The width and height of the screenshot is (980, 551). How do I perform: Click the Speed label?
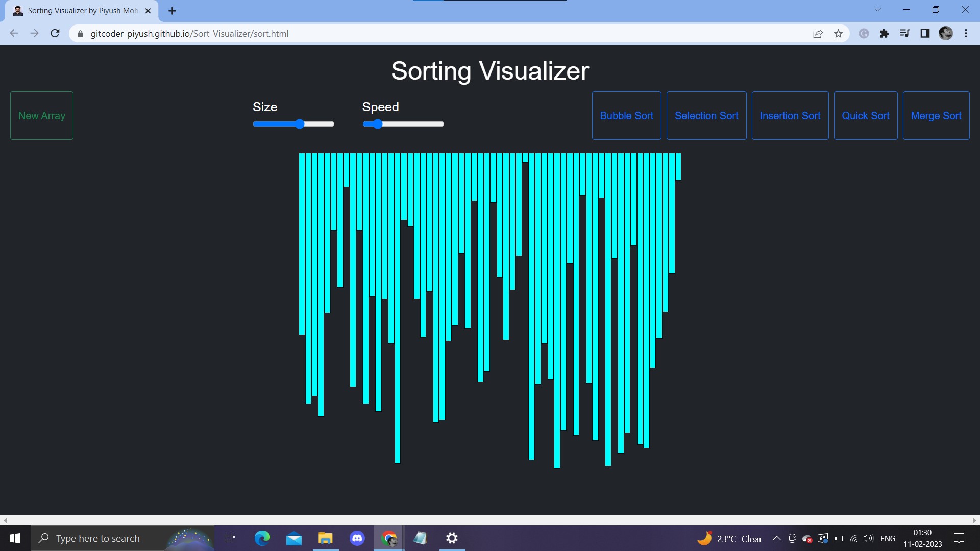coord(380,107)
